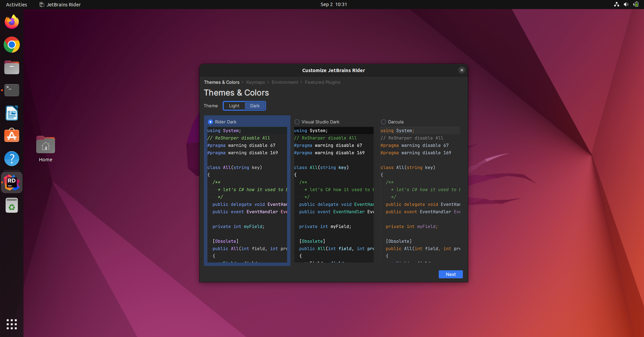Jump to the Keymaps step in breadcrumb
This screenshot has width=644, height=337.
255,82
